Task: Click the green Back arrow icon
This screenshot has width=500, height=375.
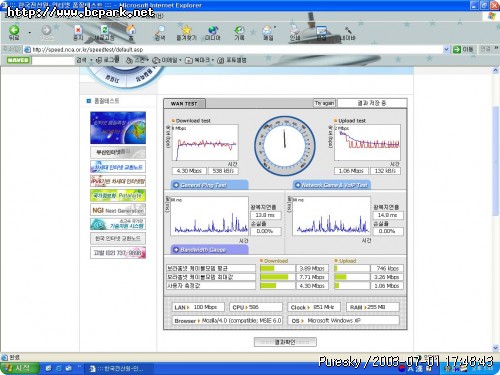Action: [14, 30]
